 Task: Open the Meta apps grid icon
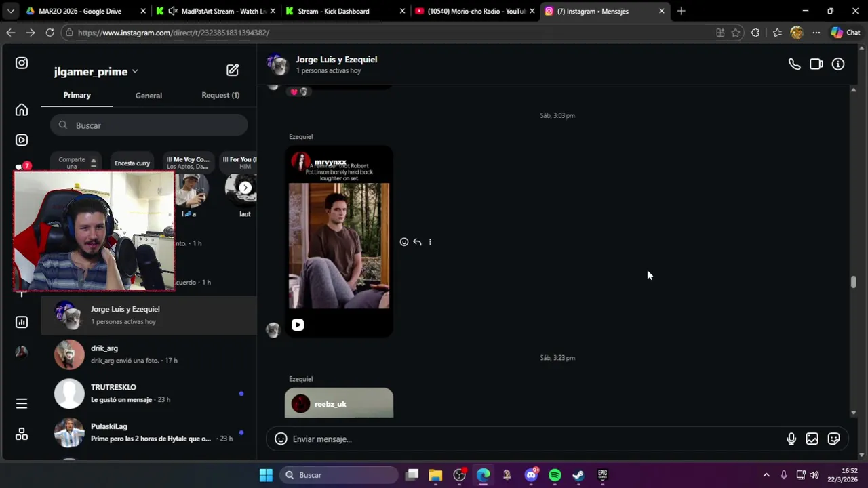22,434
